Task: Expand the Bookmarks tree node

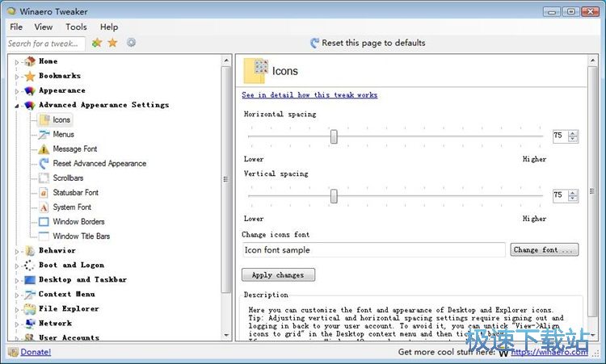Action: click(17, 77)
